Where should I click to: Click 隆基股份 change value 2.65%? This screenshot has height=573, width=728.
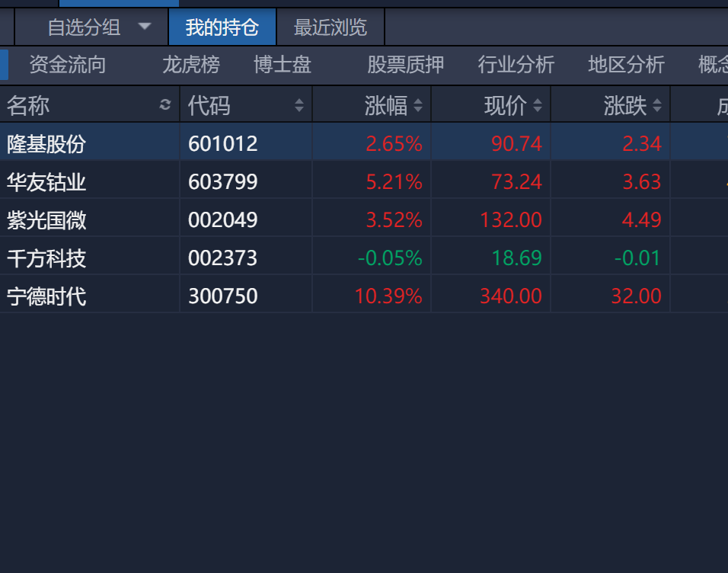[394, 143]
